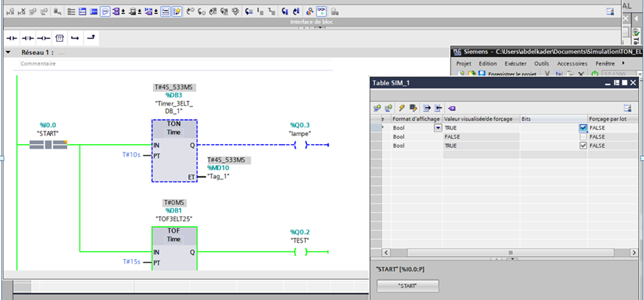Viewport: 644px width, 300px height.
Task: Click the Forçage par lot column header
Action: 612,119
